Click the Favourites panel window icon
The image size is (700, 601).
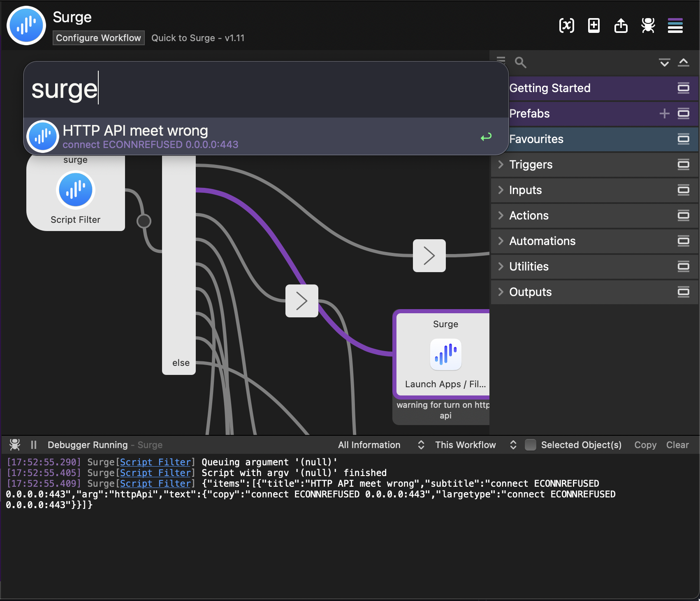pos(684,139)
